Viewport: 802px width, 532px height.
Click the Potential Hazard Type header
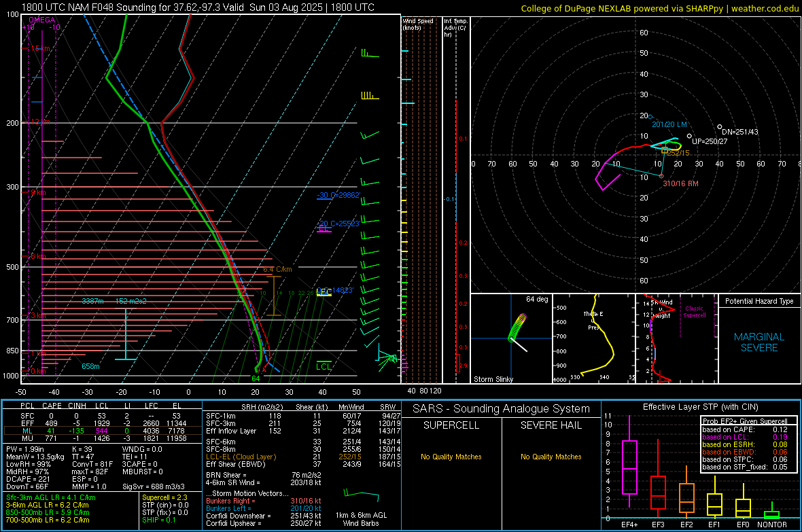[760, 301]
